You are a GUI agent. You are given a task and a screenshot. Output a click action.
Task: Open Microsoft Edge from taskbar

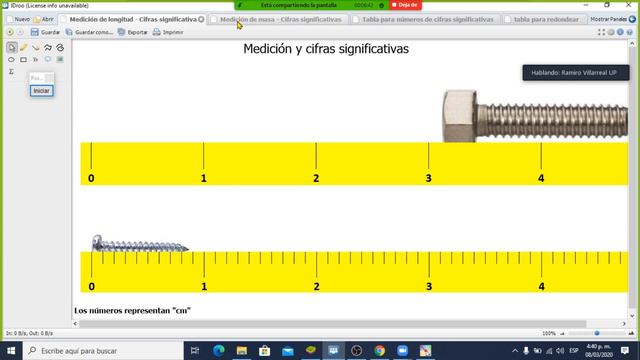click(218, 351)
